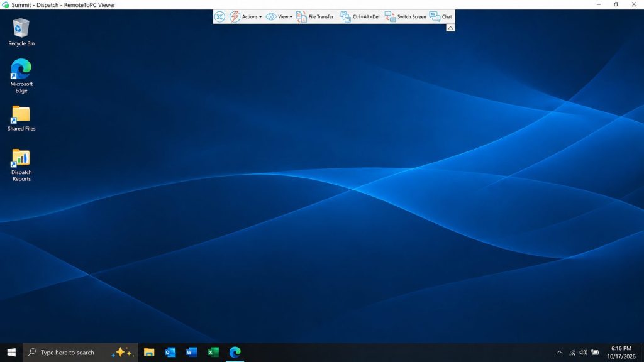Click the Show desktop sliver
Screen dimensions: 644x362
tap(642, 352)
